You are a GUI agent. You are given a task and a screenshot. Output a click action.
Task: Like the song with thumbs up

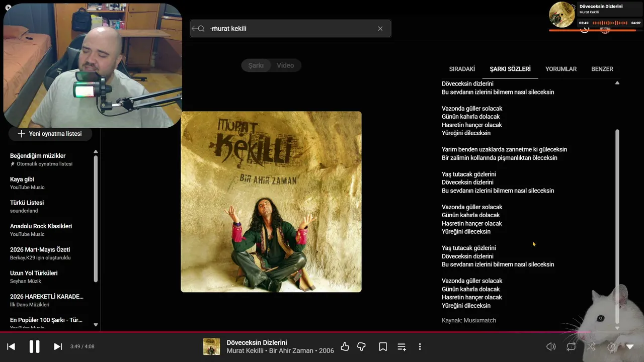345,346
